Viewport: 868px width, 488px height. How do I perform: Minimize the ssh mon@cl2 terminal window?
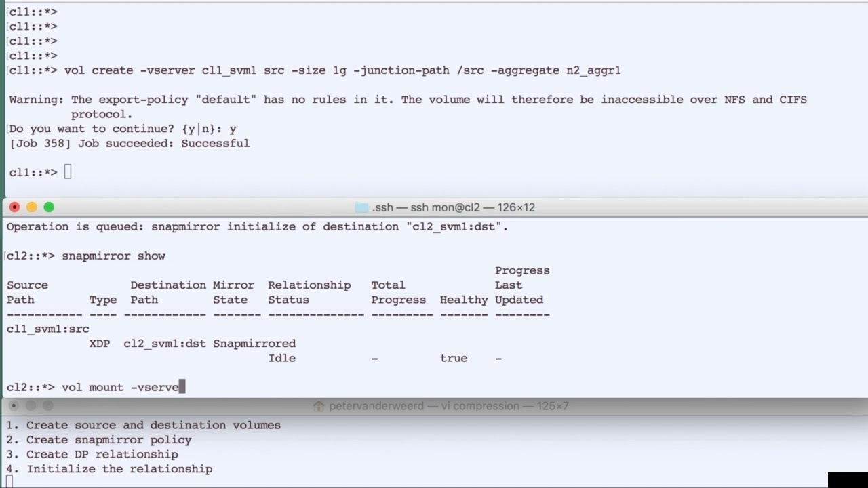coord(31,207)
